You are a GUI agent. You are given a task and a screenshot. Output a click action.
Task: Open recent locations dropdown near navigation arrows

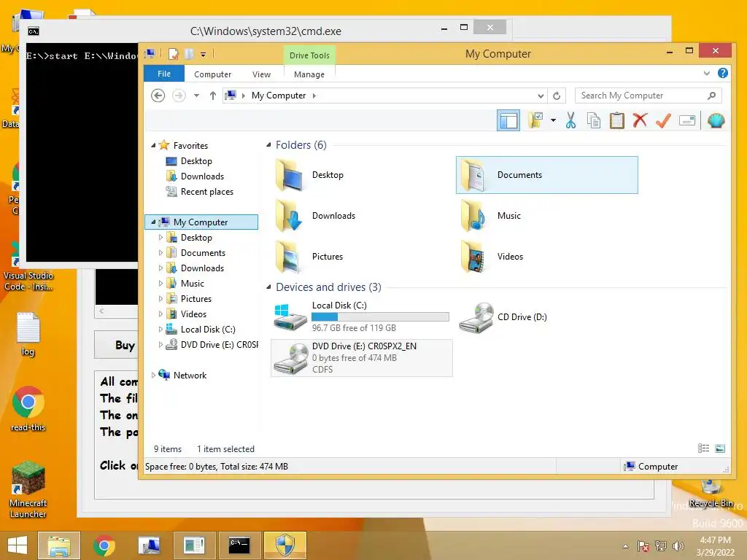click(x=196, y=96)
